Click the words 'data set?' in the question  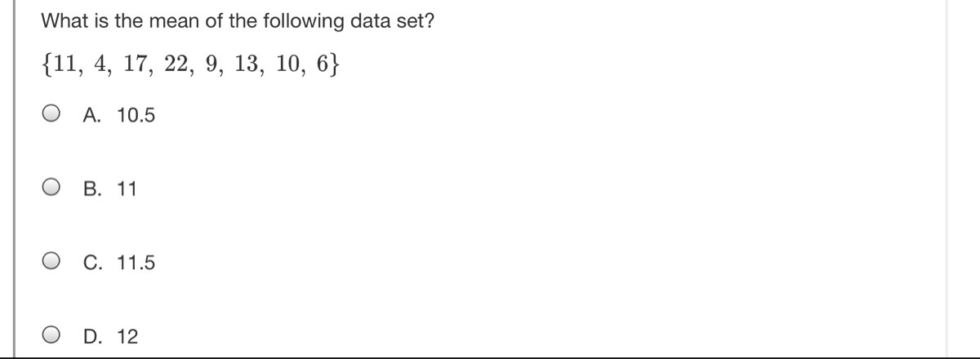pos(391,21)
